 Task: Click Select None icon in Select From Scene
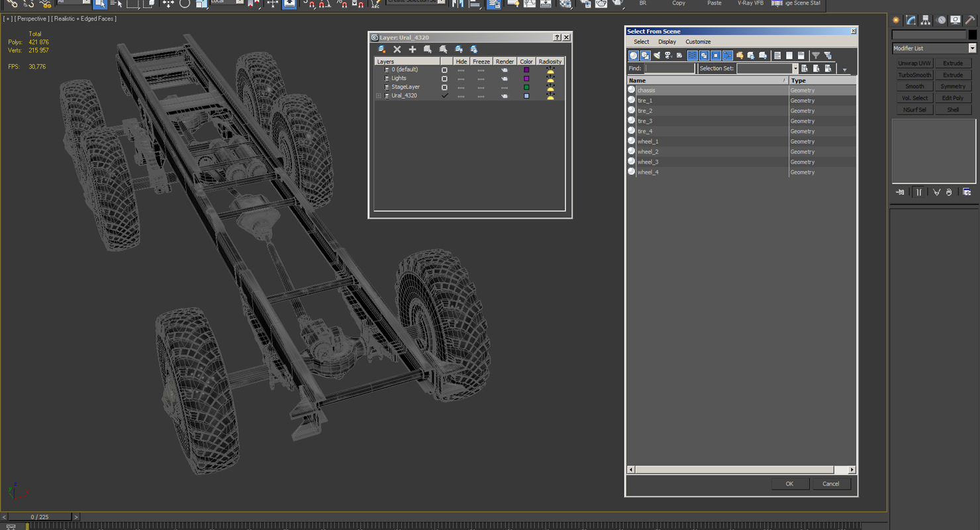pyautogui.click(x=789, y=56)
